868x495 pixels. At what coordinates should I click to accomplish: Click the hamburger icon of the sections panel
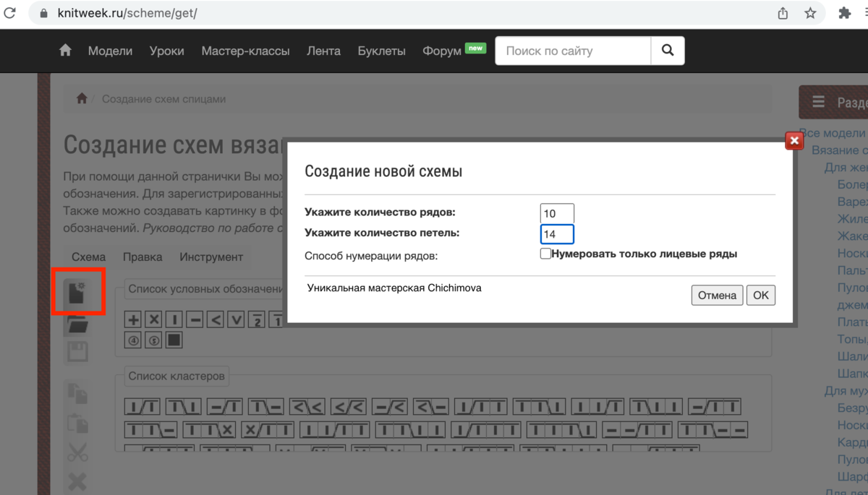click(x=818, y=103)
